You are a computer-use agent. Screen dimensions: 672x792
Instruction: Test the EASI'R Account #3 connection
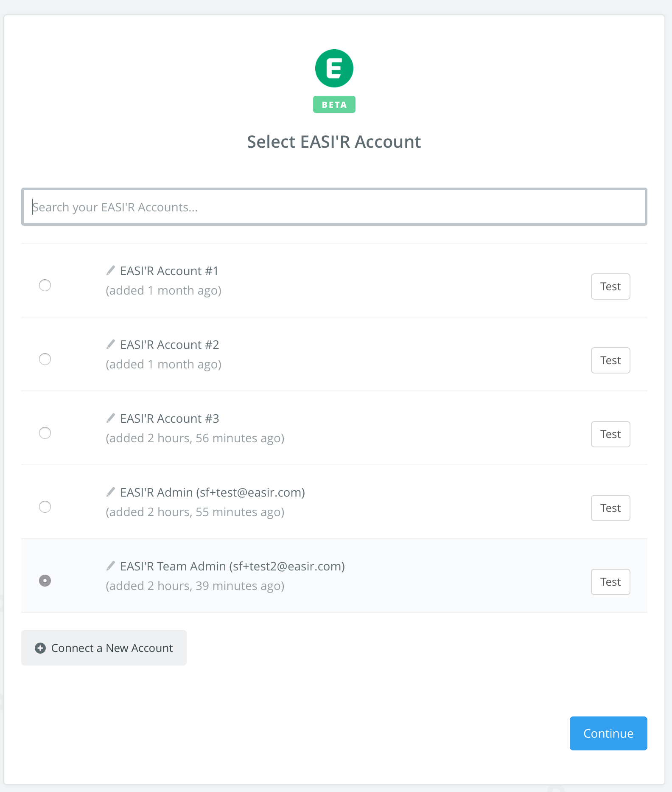tap(610, 434)
